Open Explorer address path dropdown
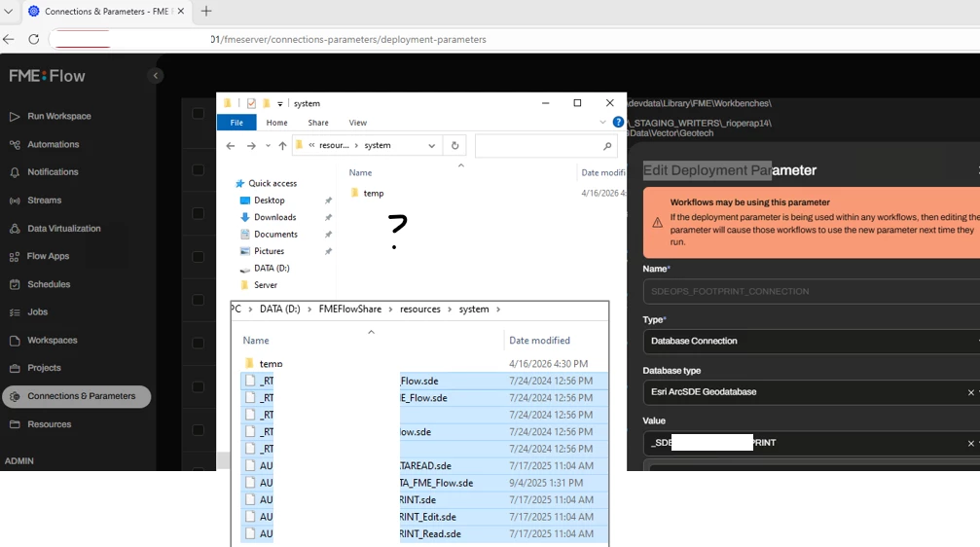Screen dimensions: 980x547 (431, 146)
